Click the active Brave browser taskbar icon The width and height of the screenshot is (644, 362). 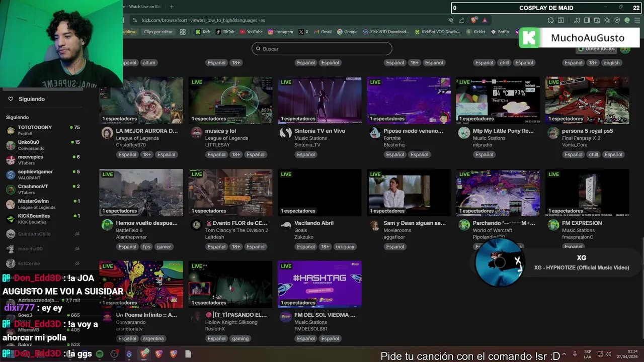(144, 354)
